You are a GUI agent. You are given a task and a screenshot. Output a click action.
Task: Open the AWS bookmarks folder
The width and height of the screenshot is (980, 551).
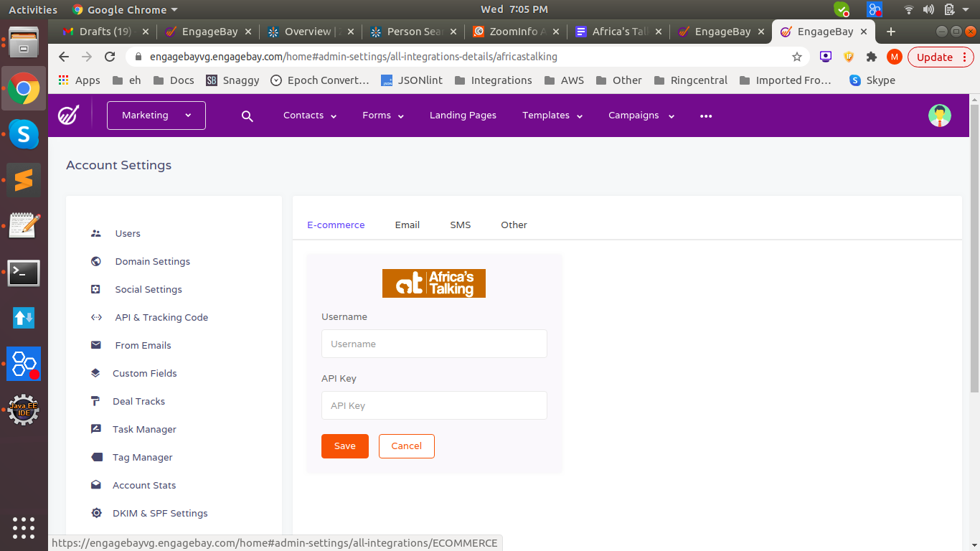[565, 80]
